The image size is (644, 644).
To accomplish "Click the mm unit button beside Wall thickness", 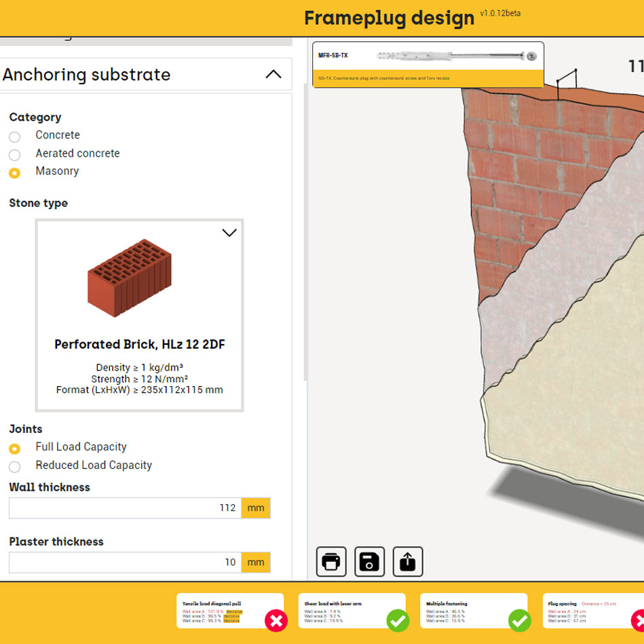I will point(256,508).
